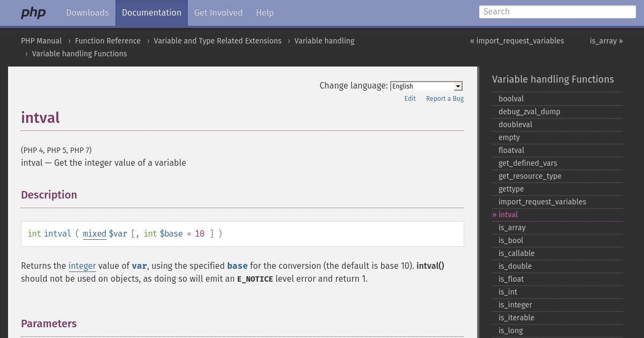Go to next page is_array
The width and height of the screenshot is (644, 338).
pyautogui.click(x=606, y=41)
